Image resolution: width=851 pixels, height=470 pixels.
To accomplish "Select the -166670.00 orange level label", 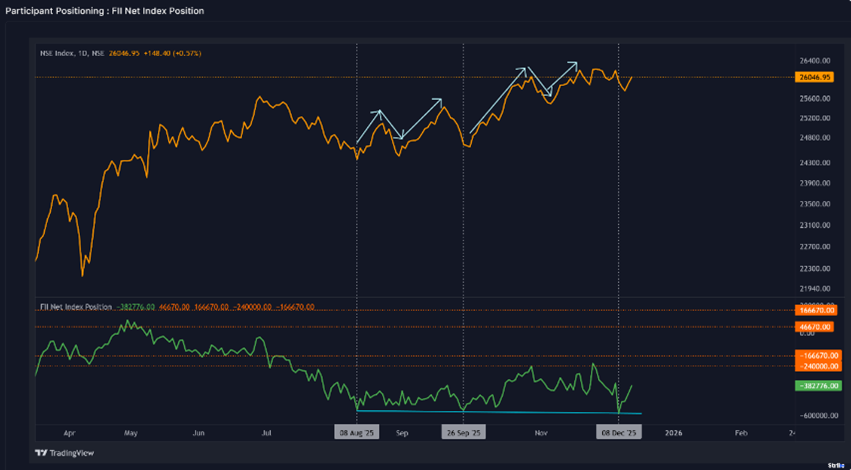I will [816, 356].
